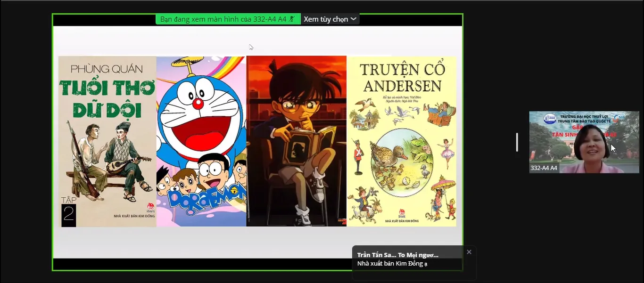Click the "Truyện Cổ Andersen" book cover
The image size is (644, 283).
click(401, 141)
